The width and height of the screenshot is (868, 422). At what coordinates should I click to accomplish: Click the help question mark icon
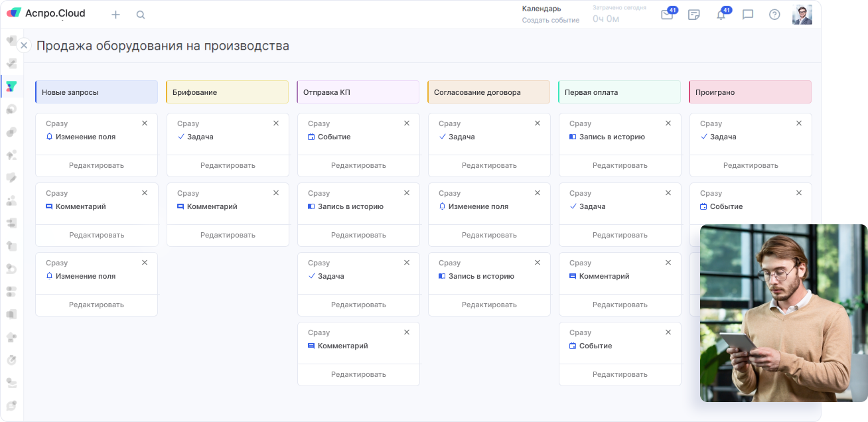tap(774, 15)
